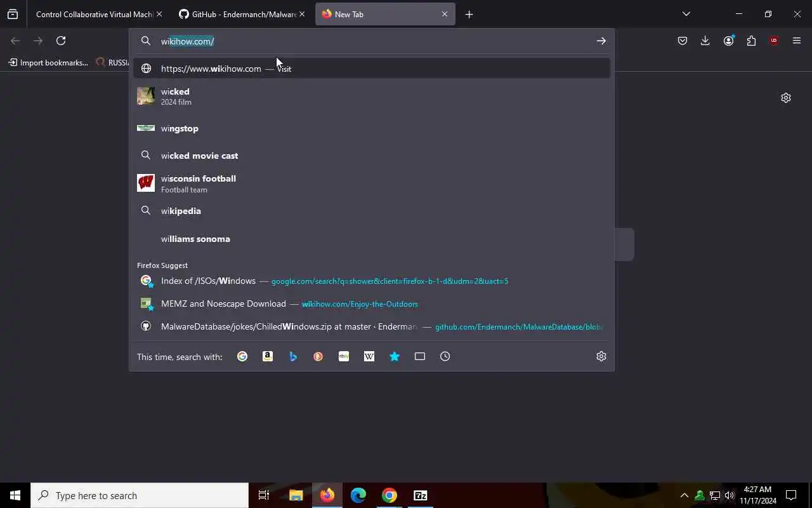Click Firefox icon on taskbar
The image size is (812, 508).
tap(327, 495)
